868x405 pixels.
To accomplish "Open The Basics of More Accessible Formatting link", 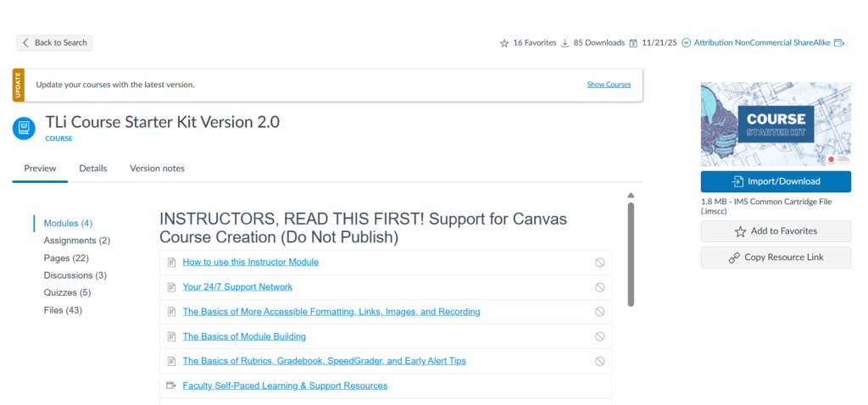I will coord(331,312).
